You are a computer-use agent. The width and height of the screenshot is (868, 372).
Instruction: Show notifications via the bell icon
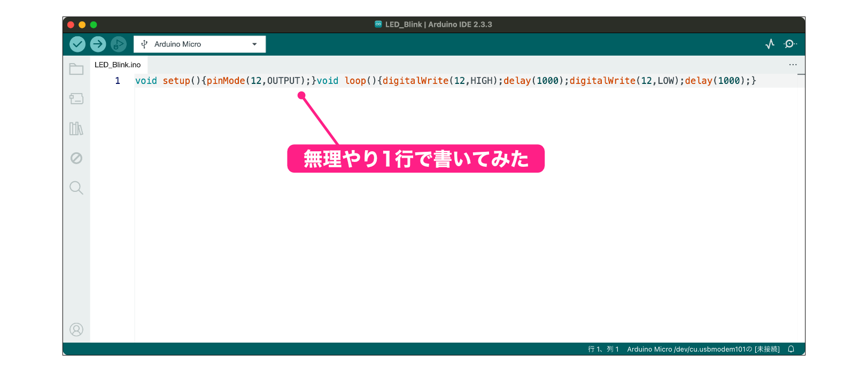pos(791,349)
